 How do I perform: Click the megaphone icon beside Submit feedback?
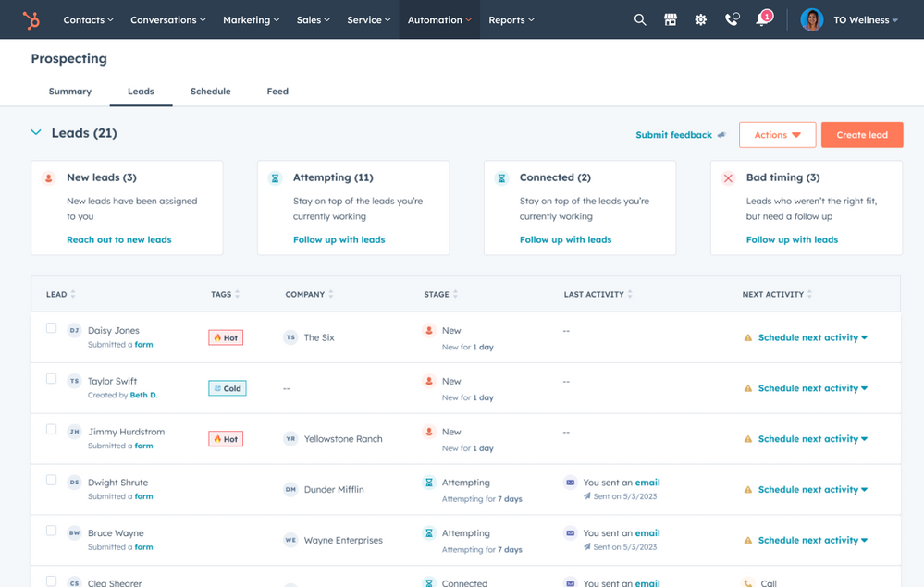721,135
